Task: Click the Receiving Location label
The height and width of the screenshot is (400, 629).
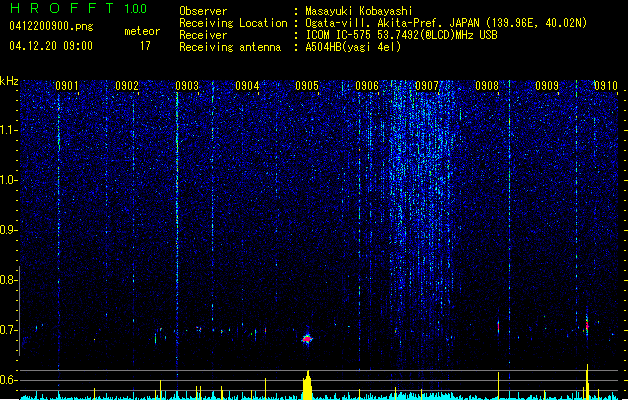Action: tap(233, 23)
